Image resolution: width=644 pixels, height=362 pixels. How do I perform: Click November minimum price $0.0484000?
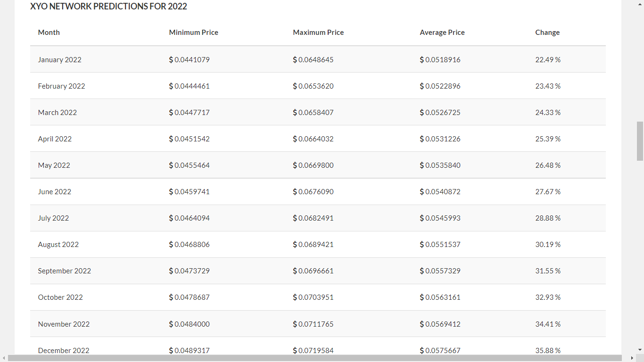coord(190,324)
